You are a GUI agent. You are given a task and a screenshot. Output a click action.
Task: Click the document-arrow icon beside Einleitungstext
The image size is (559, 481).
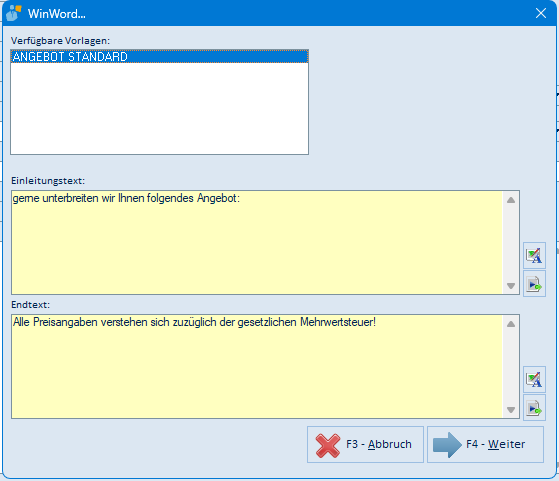[x=534, y=284]
